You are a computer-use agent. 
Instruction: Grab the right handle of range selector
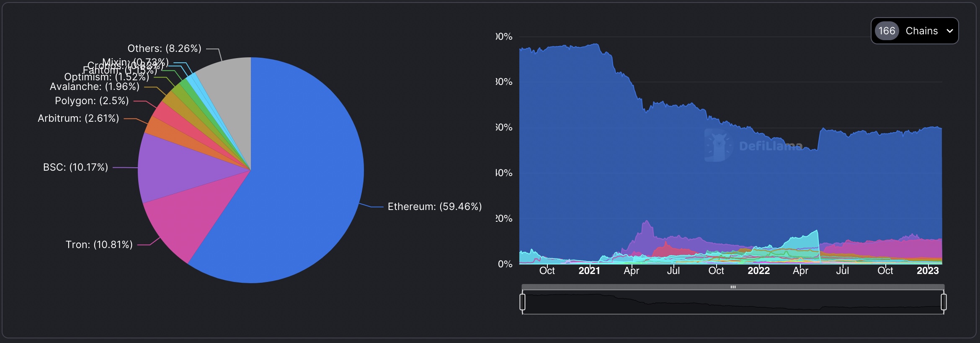point(944,302)
